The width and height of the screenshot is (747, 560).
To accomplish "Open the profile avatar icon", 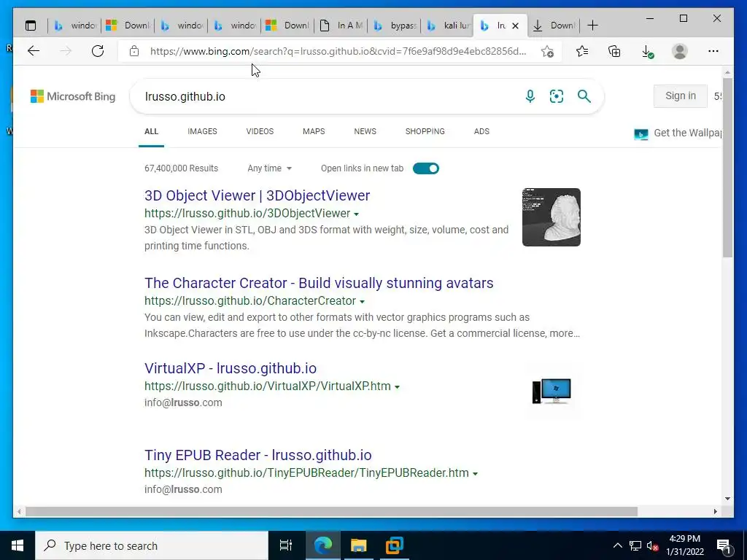I will coord(680,51).
